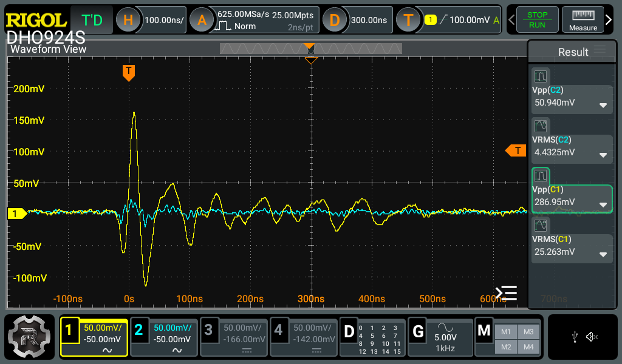Open the digital channels D tab
Screen dimensions: 622x364
[x=349, y=331]
